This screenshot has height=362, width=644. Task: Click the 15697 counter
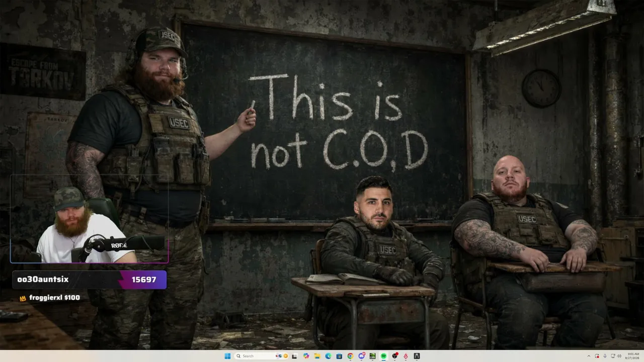144,280
